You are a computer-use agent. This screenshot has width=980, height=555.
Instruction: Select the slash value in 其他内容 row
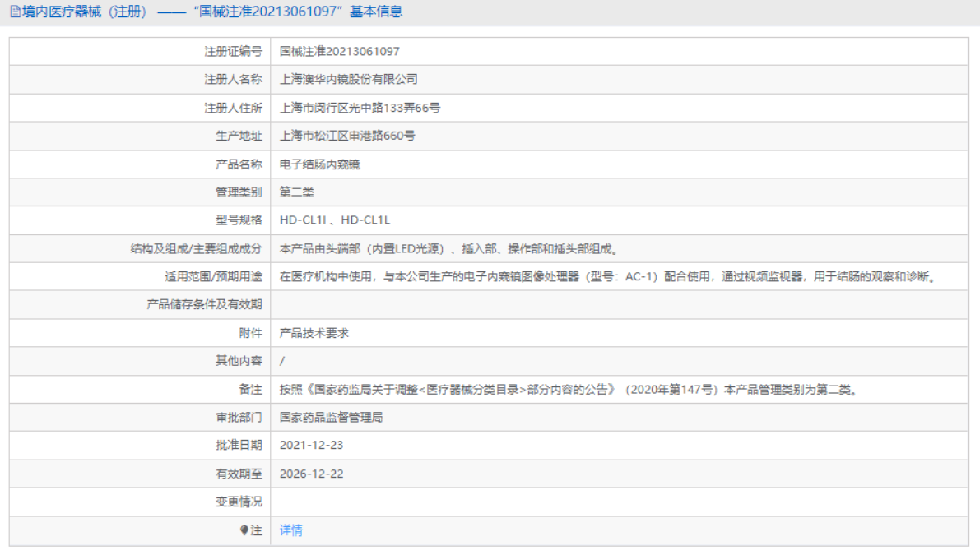coord(282,361)
